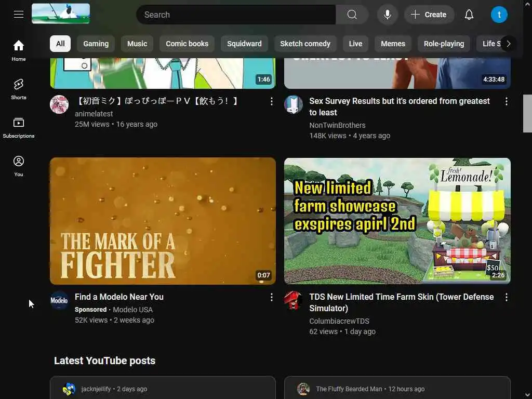
Task: Select the Role-playing filter chip
Action: [x=444, y=44]
